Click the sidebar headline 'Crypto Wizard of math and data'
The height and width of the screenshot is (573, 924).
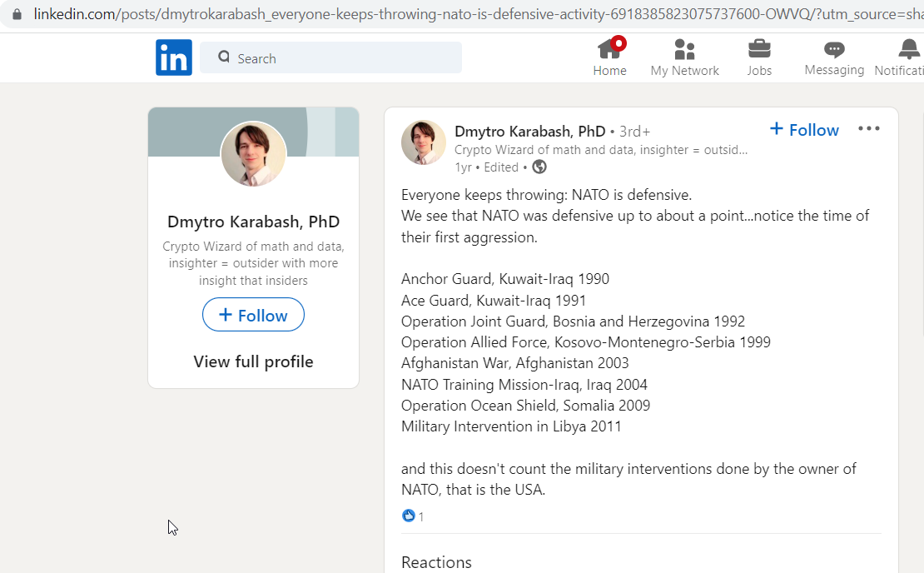coord(253,263)
